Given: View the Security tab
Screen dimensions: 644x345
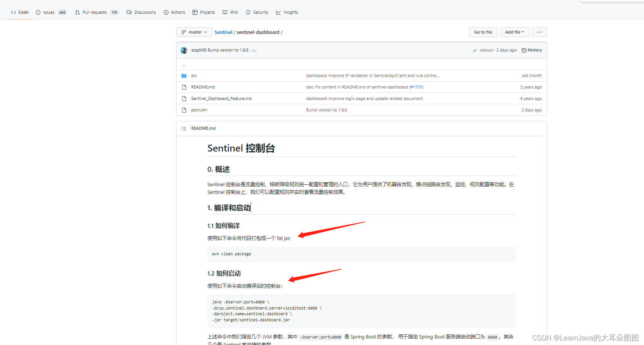Looking at the screenshot, I should point(257,12).
